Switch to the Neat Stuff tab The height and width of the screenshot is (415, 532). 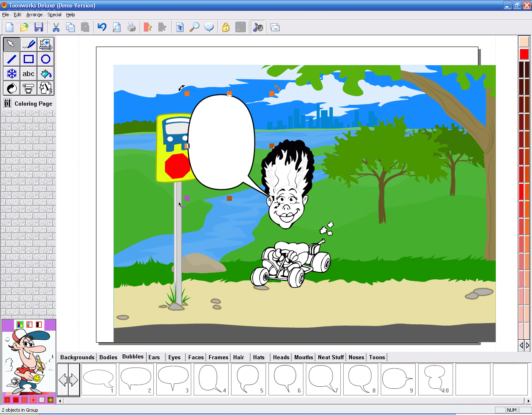(331, 357)
